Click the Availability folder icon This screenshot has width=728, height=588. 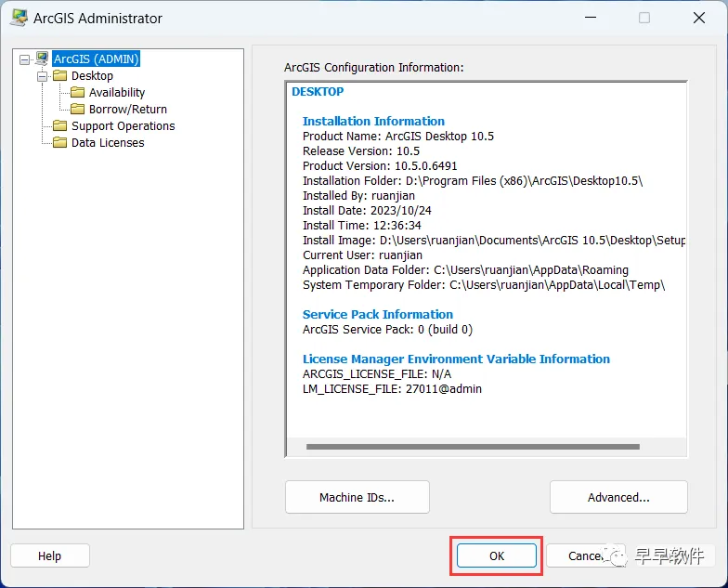point(78,93)
